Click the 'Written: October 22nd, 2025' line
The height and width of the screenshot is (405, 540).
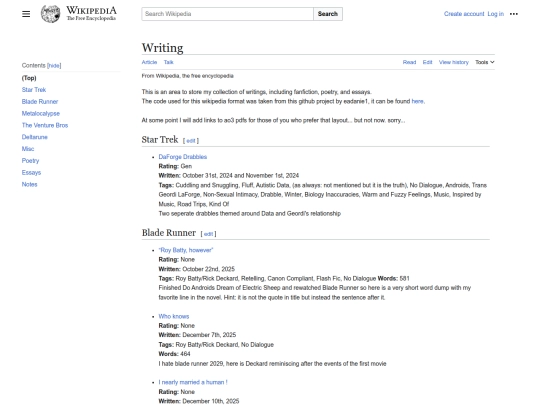197,269
